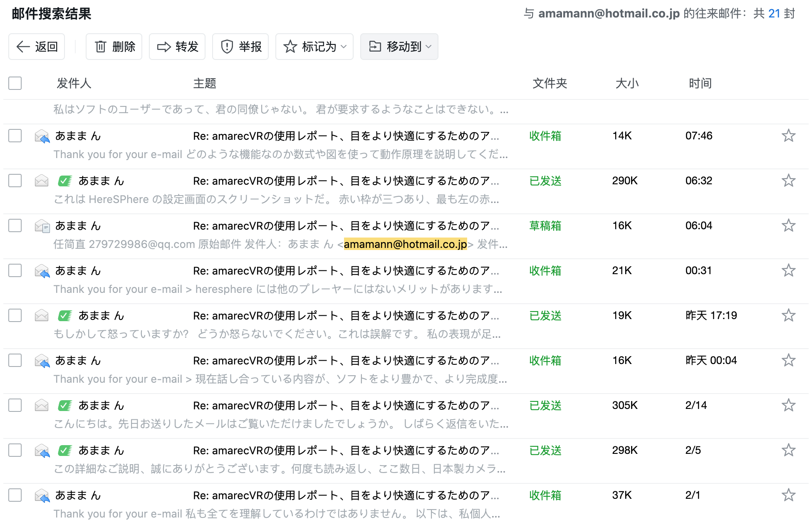Click the 305K size value
Viewport: 812px width, 525px height.
tap(625, 405)
